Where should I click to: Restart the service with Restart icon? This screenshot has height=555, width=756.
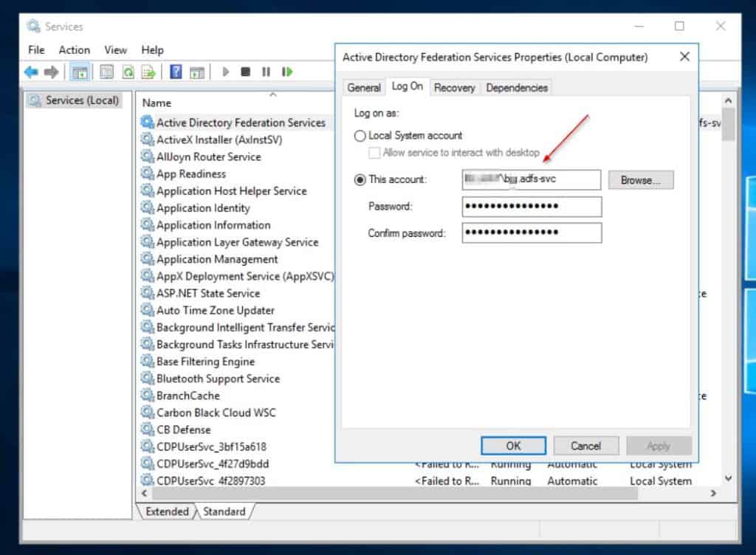(x=287, y=72)
